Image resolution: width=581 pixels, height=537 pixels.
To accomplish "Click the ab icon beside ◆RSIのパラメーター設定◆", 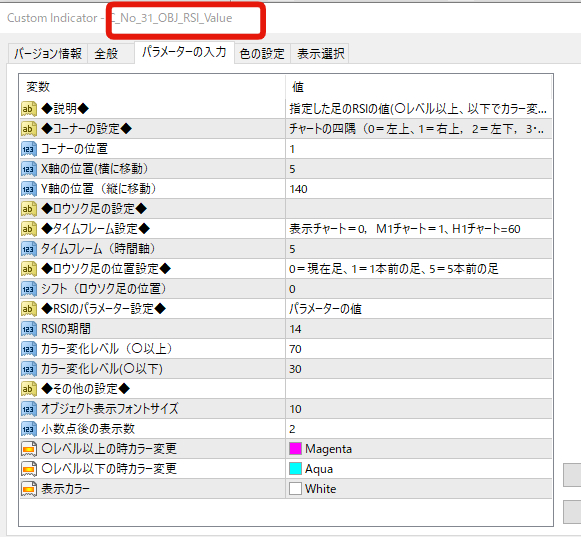I will (29, 309).
